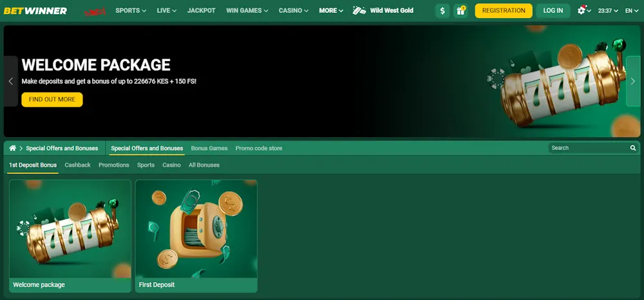Open the Wild West Gold link
Screen dimensions: 644x300
[392, 11]
